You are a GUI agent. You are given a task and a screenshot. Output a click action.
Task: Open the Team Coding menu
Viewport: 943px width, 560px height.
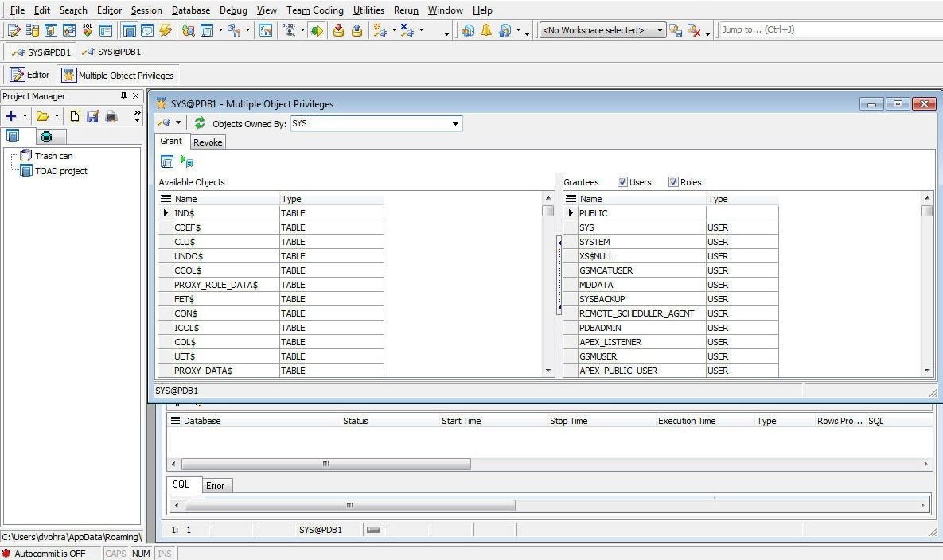coord(315,10)
